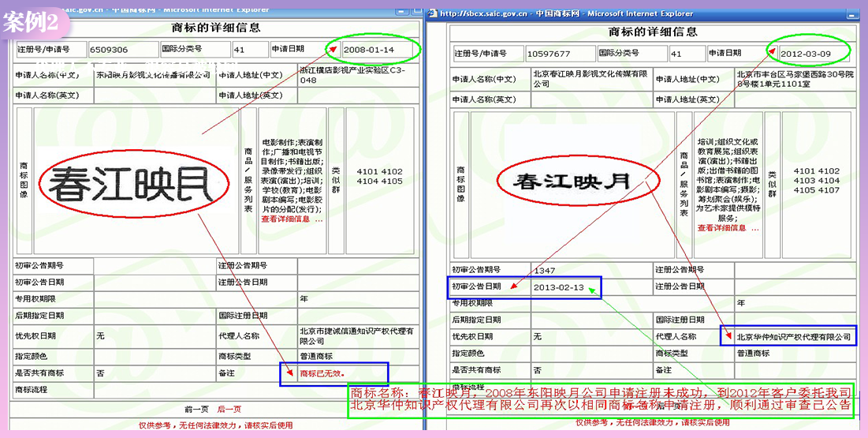Click preliminary announcement date 2013-02-13
868x438 pixels.
point(558,287)
